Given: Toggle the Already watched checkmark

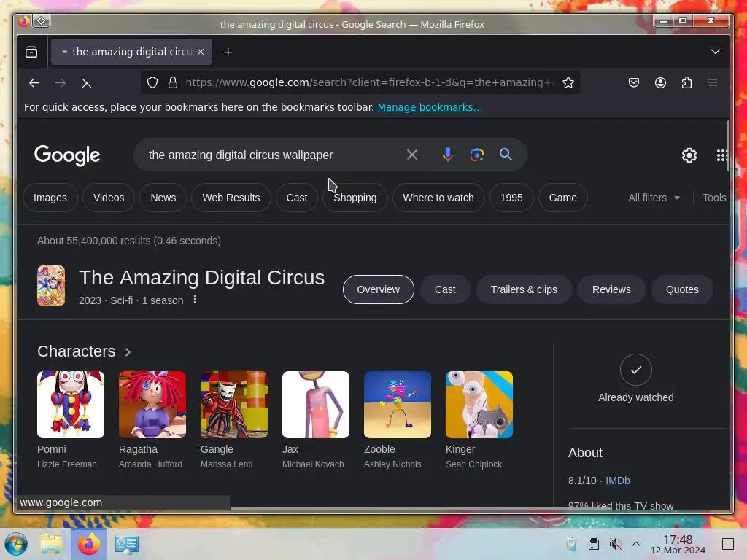Looking at the screenshot, I should tap(635, 370).
